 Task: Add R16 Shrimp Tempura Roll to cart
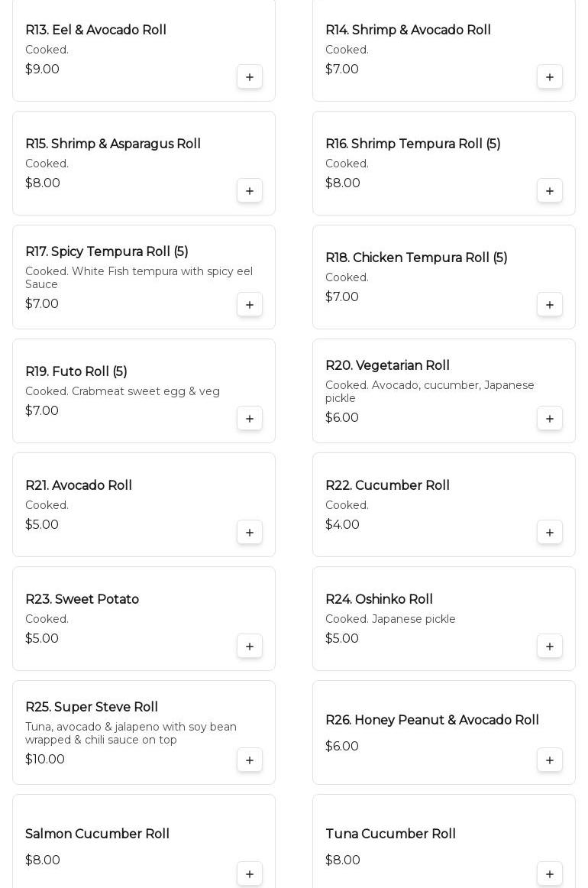[x=550, y=191]
